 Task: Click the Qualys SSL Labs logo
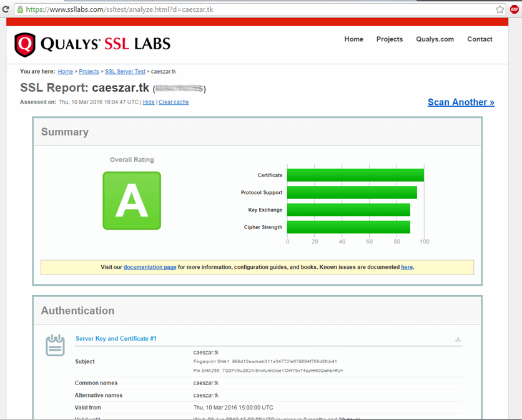[92, 44]
